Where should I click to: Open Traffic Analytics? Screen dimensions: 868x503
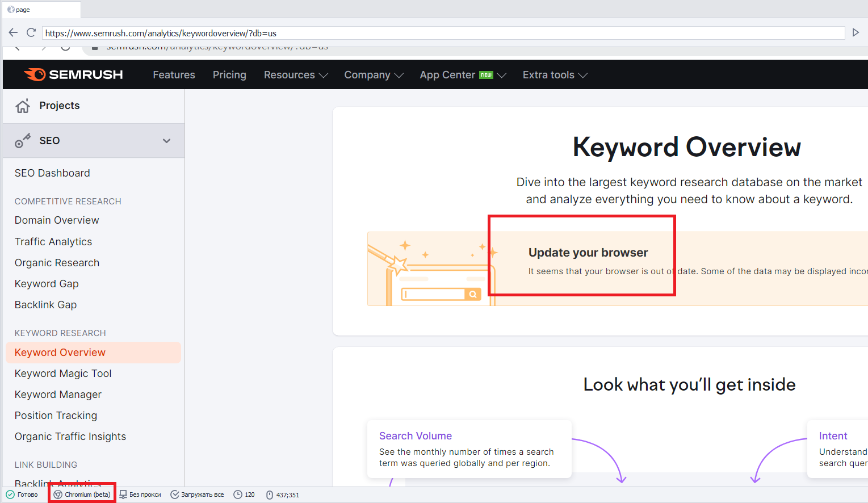tap(53, 242)
